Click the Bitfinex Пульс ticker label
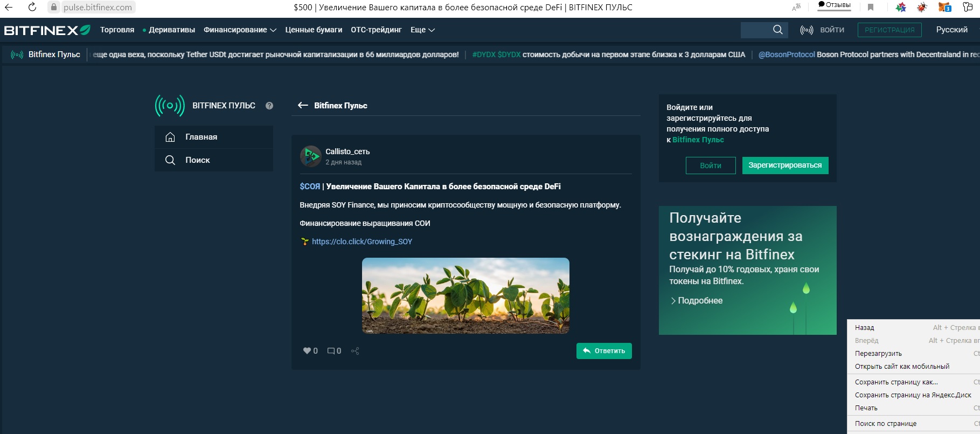Screen dimensions: 980x434 (x=54, y=54)
